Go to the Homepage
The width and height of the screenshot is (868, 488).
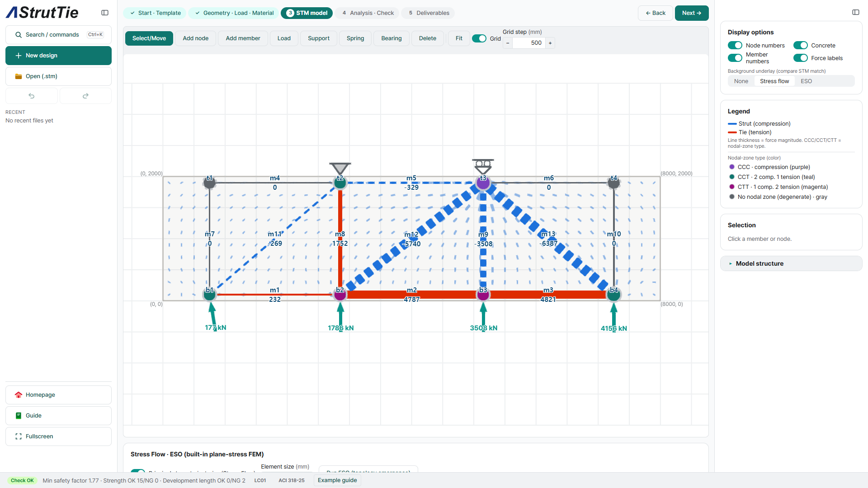tap(58, 395)
